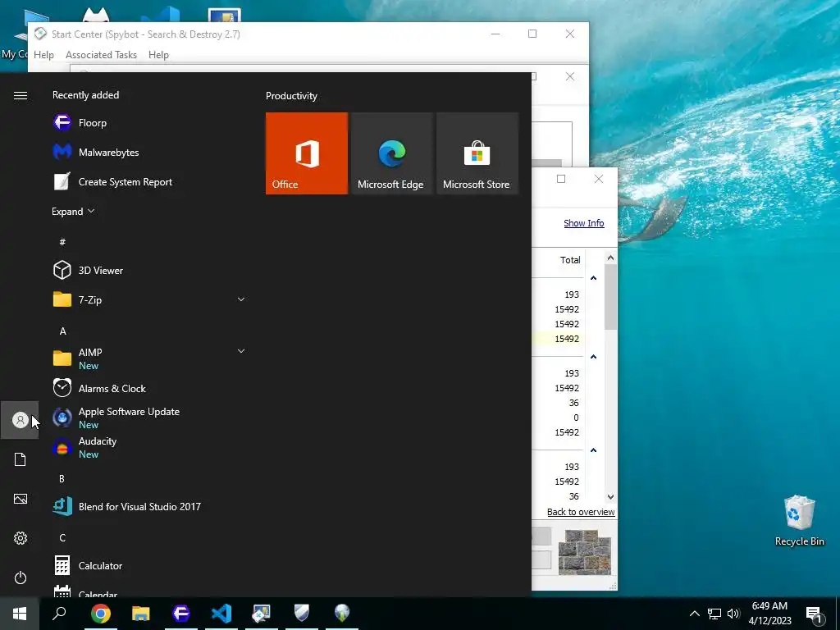Open network status tray icon
The image size is (840, 630).
[714, 614]
